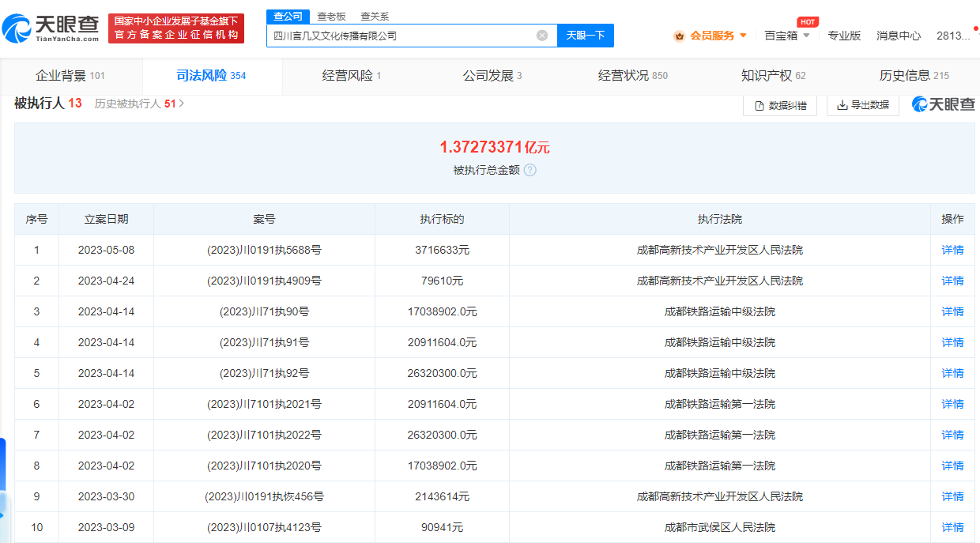The width and height of the screenshot is (980, 543).
Task: Clear the search box with the X icon
Action: tap(542, 36)
